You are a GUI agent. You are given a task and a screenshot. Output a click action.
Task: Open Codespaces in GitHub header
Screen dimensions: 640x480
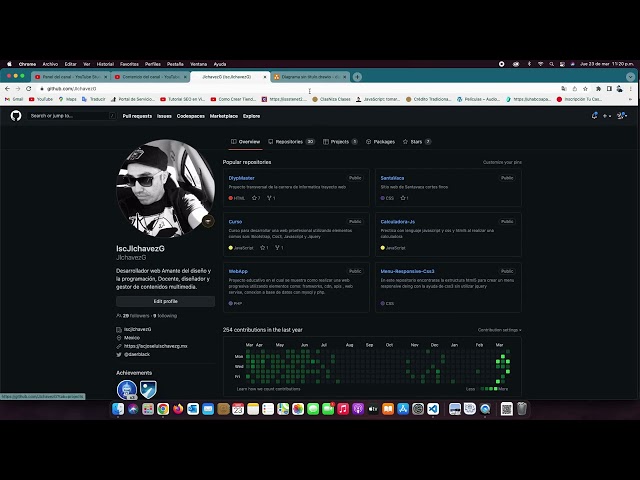[191, 116]
